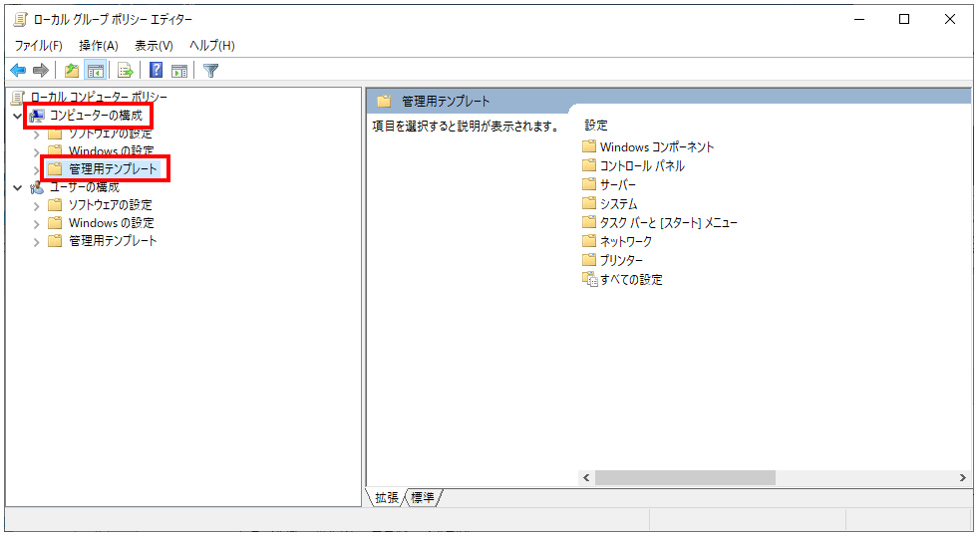Click the コンピューターの構成 computer icon
Image resolution: width=980 pixels, height=538 pixels.
37,116
